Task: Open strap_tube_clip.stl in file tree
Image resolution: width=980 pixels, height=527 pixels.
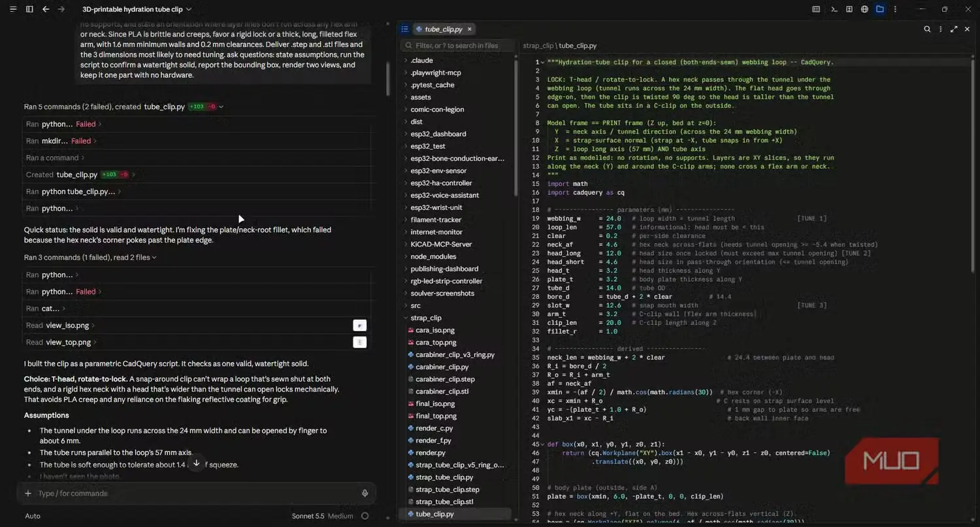Action: (444, 501)
